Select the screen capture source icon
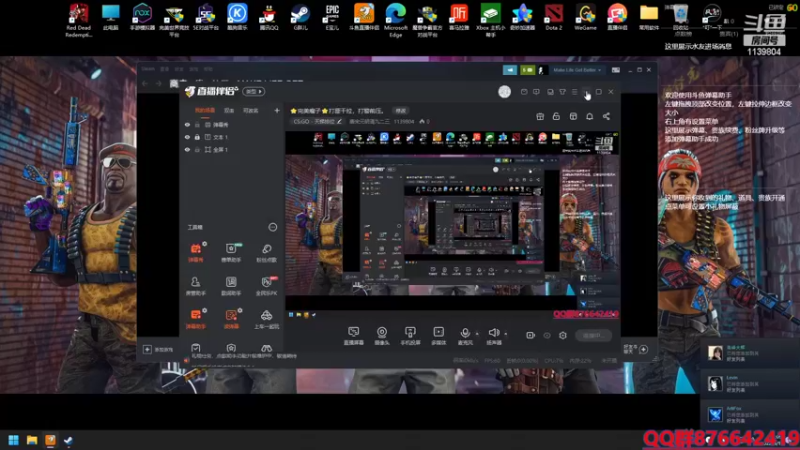The width and height of the screenshot is (800, 450). click(354, 336)
